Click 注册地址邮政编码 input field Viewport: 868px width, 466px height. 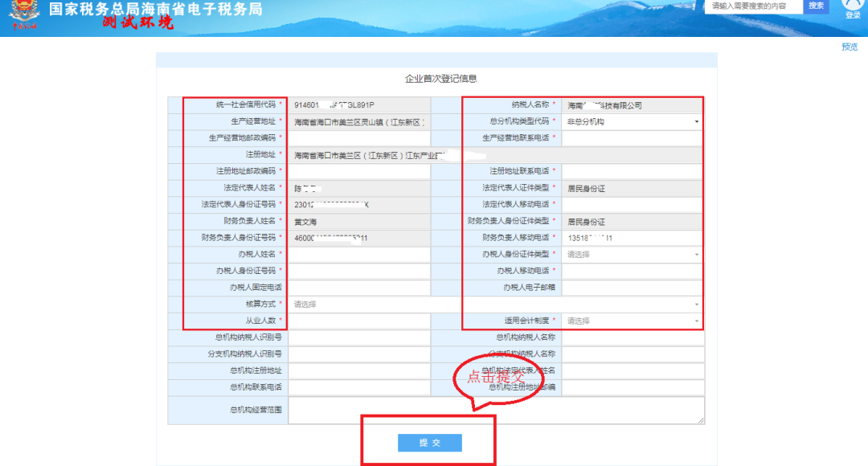click(x=358, y=172)
